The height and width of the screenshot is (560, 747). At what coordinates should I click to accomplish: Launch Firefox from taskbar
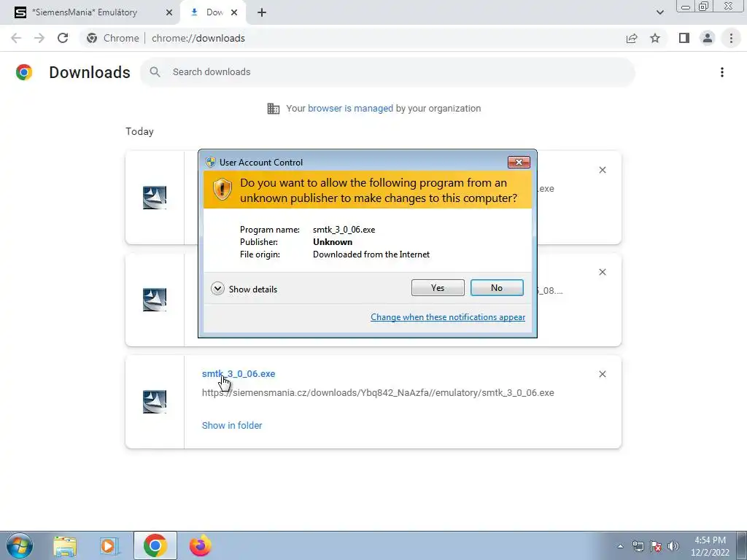pos(200,545)
